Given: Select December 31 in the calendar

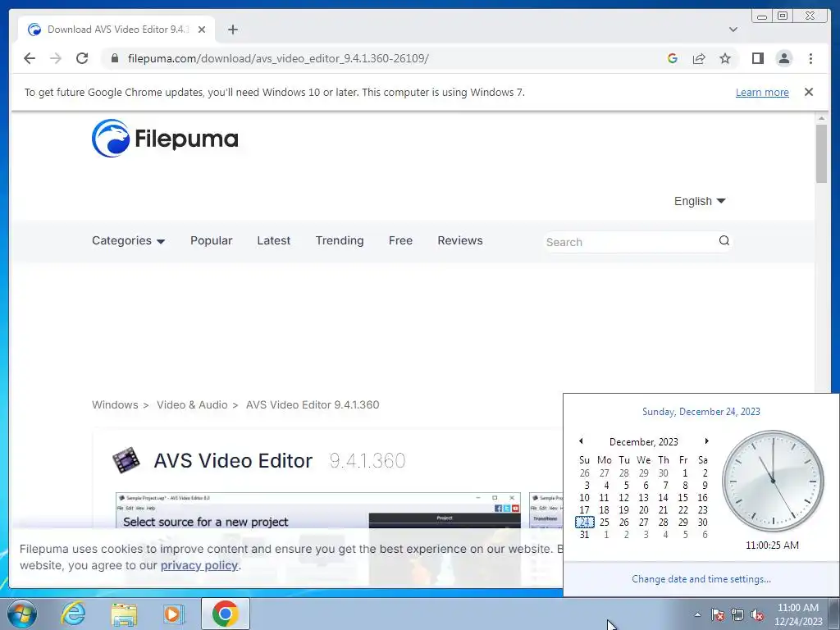Looking at the screenshot, I should point(584,535).
